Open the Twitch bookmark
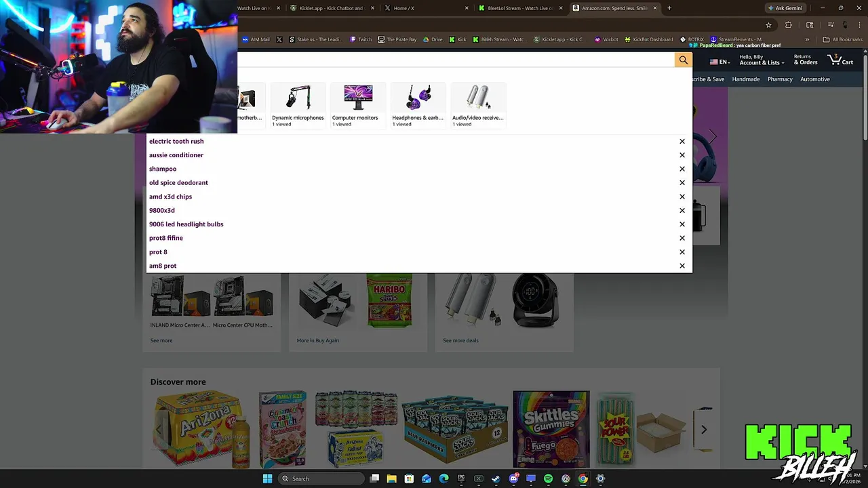Screen dimensions: 868x488 [361, 39]
